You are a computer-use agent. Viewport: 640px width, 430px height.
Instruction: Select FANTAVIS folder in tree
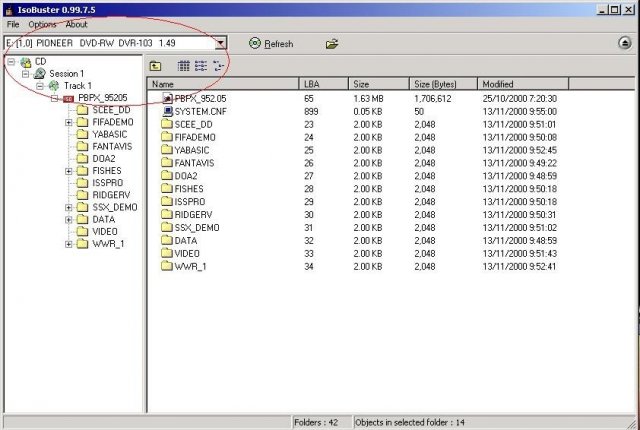click(x=112, y=146)
